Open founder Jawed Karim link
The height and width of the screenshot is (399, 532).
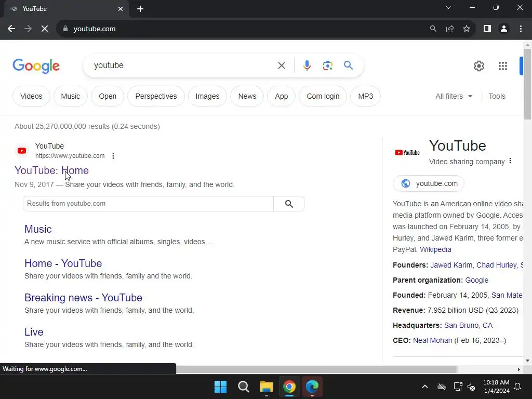451,265
